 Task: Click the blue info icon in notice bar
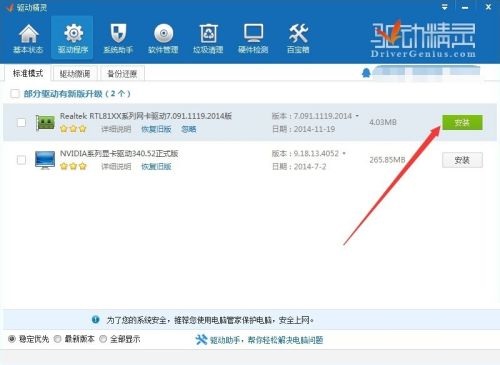(x=96, y=320)
